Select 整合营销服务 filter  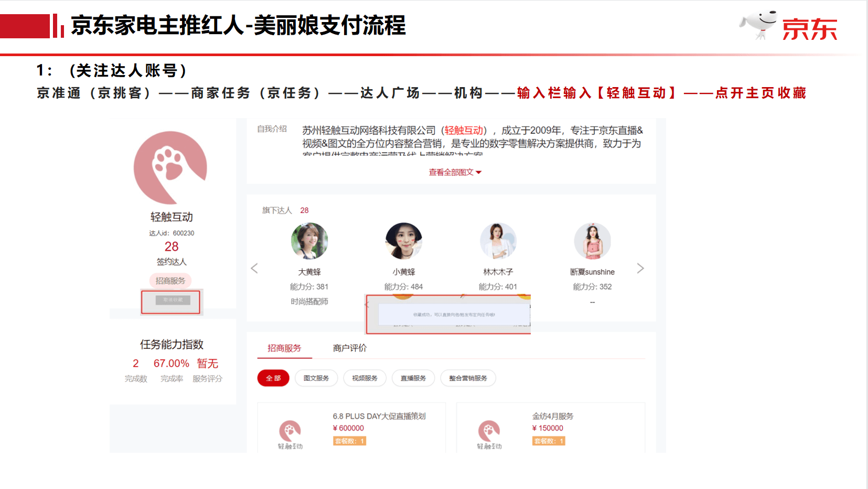(x=468, y=378)
